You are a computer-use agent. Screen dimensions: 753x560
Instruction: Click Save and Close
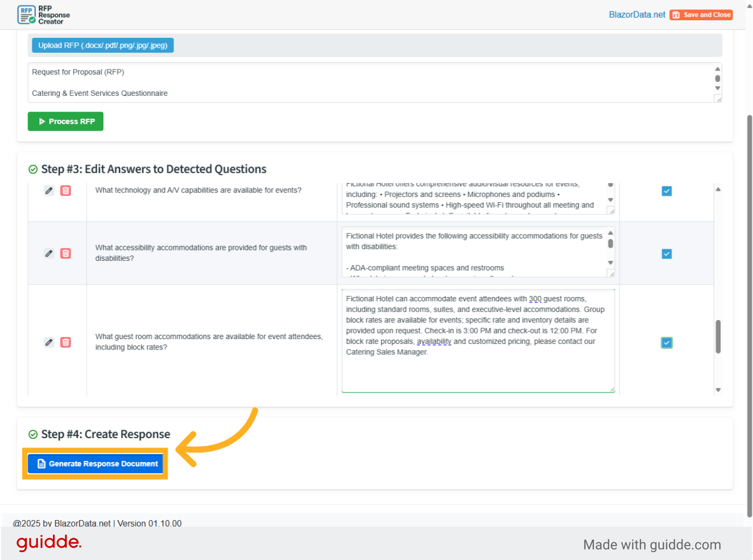(701, 15)
